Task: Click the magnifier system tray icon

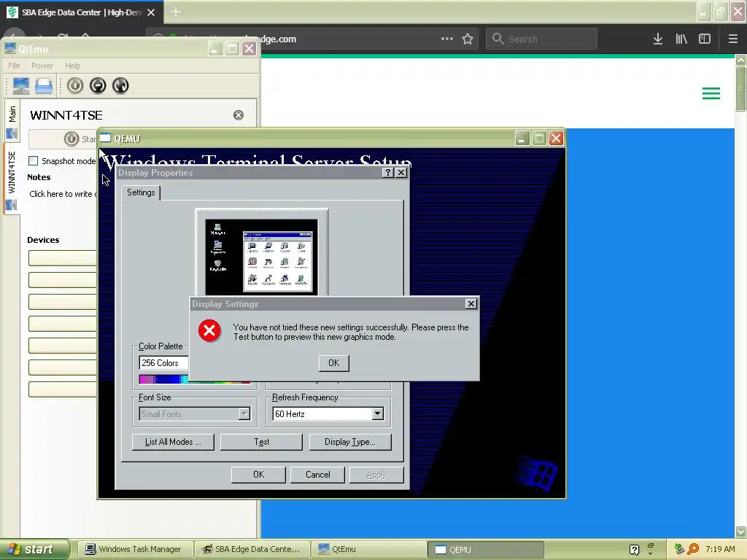Action: pyautogui.click(x=693, y=549)
